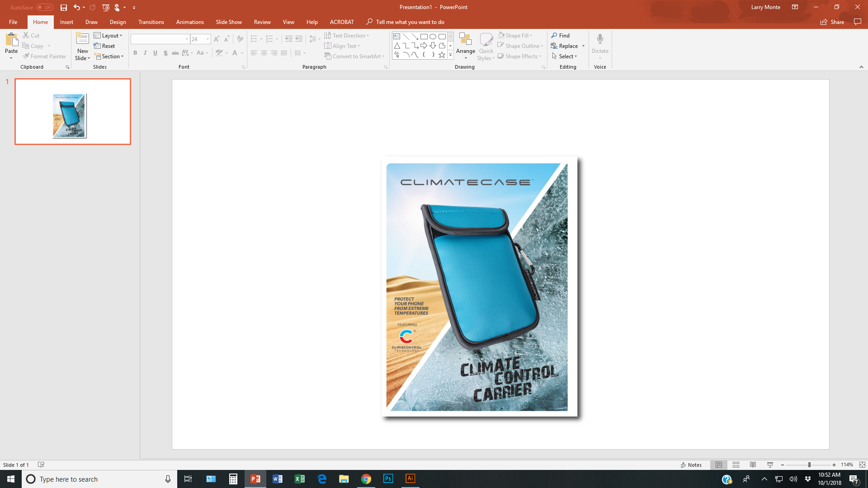Open the File menu
The height and width of the screenshot is (488, 868).
[13, 22]
